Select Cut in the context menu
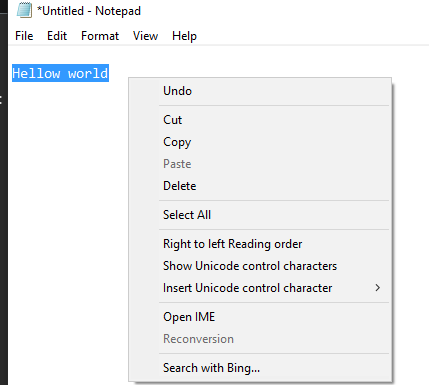Screen dimensions: 429x385 [260, 120]
